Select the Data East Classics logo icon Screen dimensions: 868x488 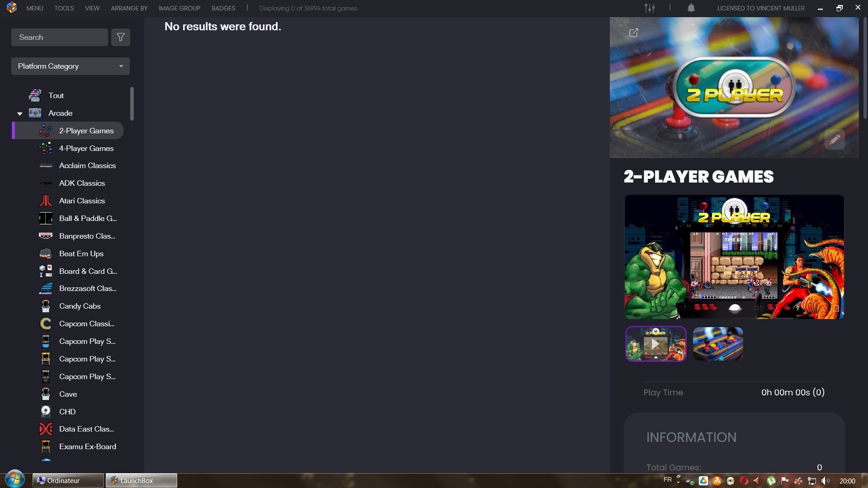click(x=46, y=429)
